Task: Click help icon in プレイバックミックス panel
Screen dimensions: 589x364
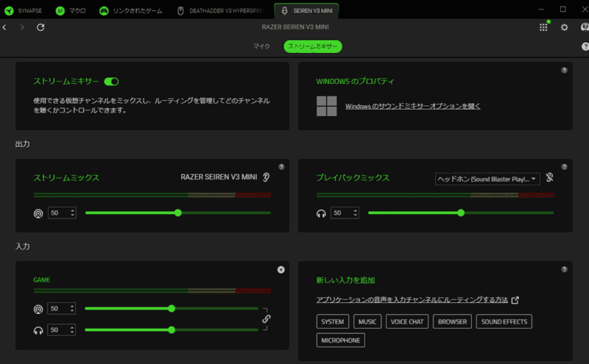Action: (564, 167)
